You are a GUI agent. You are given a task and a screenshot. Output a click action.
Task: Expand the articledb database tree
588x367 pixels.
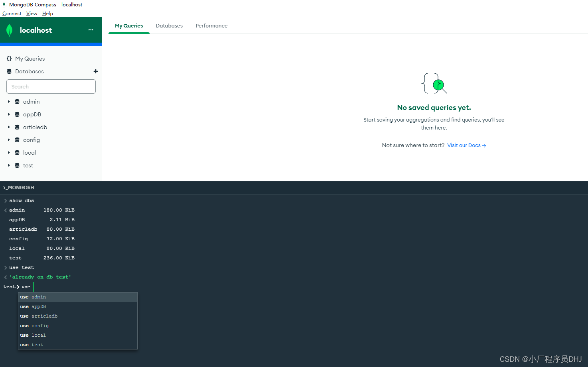point(9,127)
